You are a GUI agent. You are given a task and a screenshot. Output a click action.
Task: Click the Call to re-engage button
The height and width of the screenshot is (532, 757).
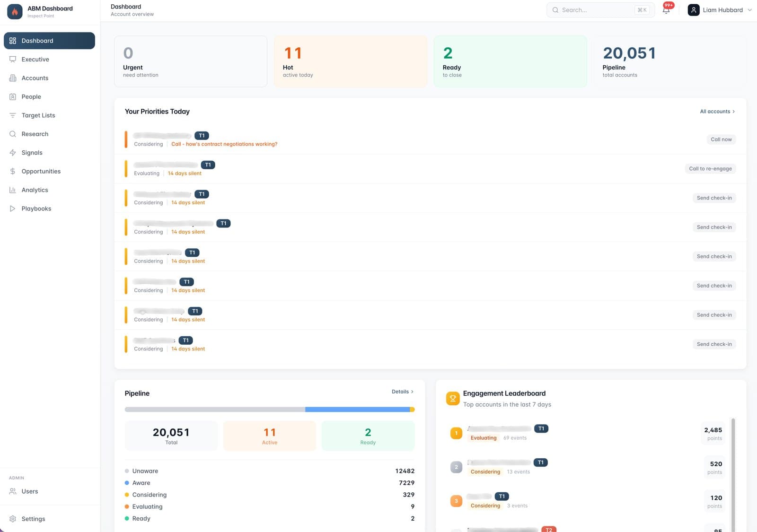(x=710, y=169)
